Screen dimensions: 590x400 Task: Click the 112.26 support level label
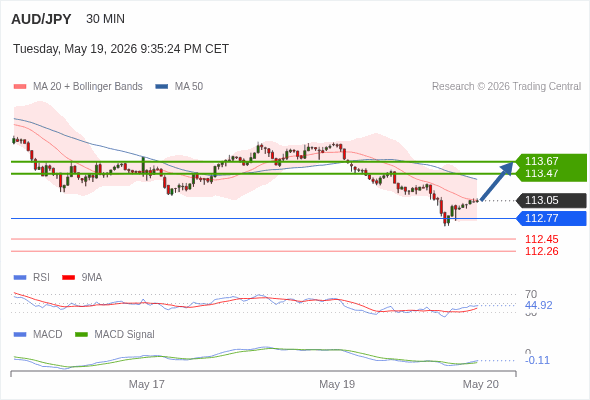(541, 251)
